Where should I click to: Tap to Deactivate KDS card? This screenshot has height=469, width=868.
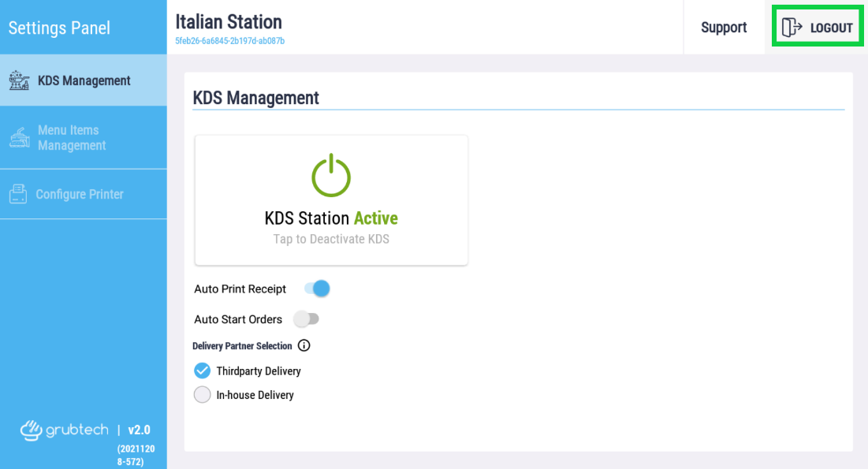tap(331, 200)
